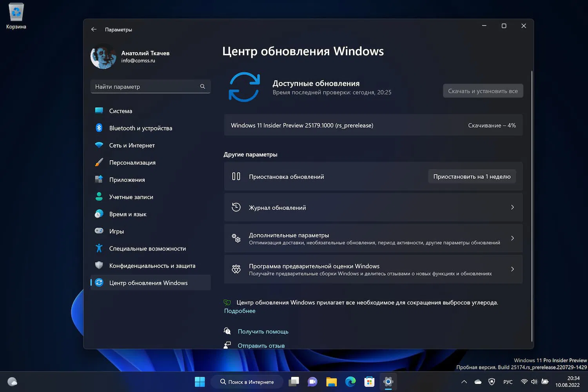Select the Игры gamepad icon in the sidebar
Screen dimensions: 588x392
pos(99,231)
